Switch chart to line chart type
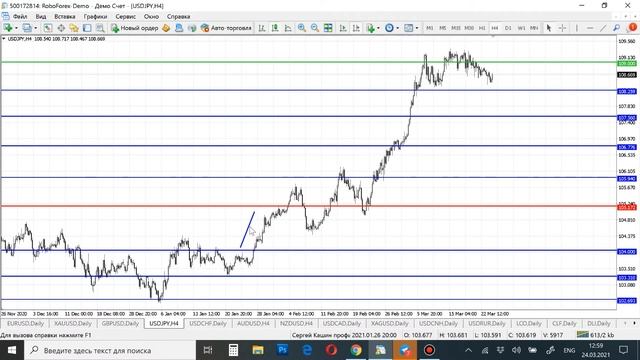 [x=288, y=28]
